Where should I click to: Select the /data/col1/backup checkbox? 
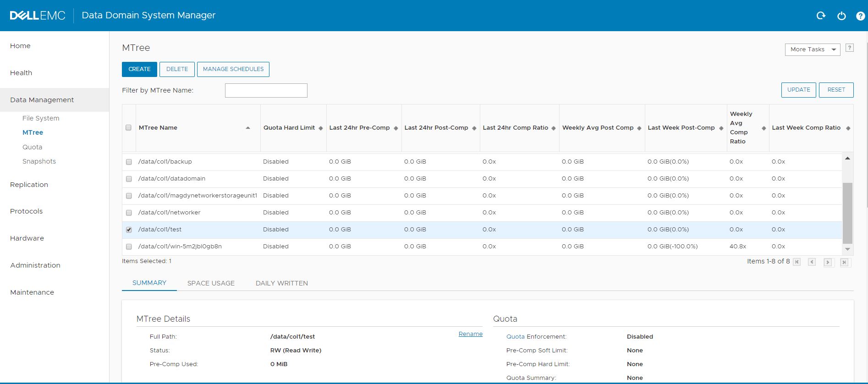point(129,162)
